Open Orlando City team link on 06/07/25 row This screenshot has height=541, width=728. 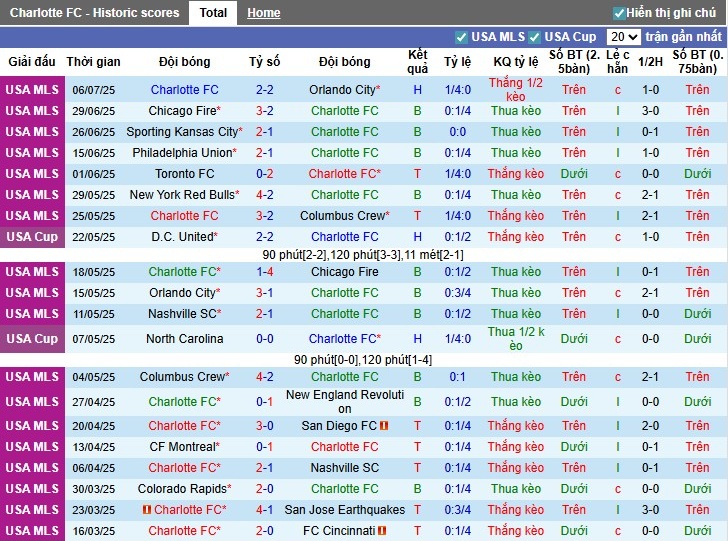(342, 90)
